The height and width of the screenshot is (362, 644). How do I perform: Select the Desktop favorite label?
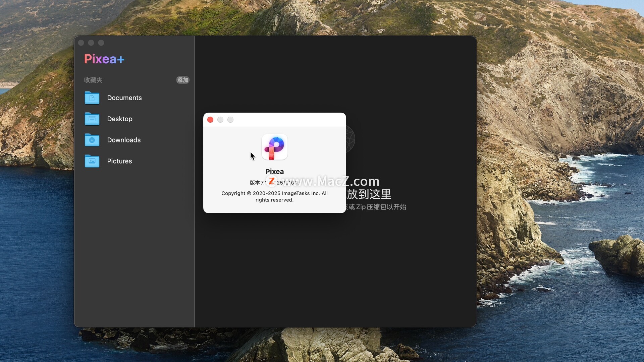120,119
